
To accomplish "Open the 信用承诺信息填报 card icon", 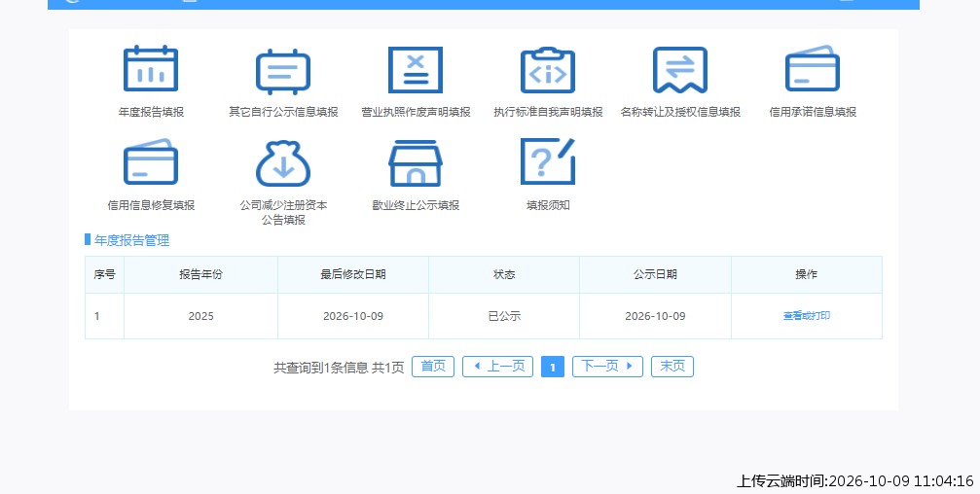I will click(x=813, y=69).
